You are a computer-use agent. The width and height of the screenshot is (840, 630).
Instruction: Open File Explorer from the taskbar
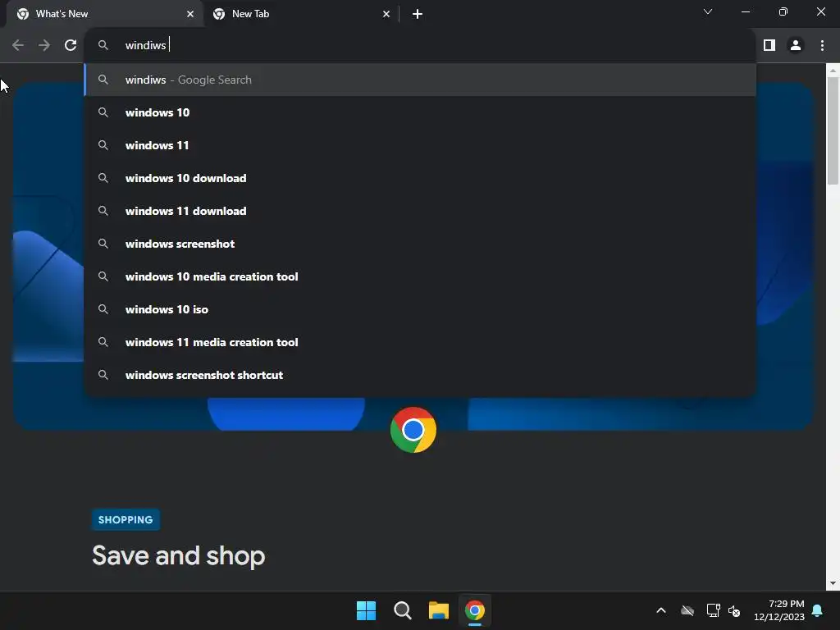[438, 610]
